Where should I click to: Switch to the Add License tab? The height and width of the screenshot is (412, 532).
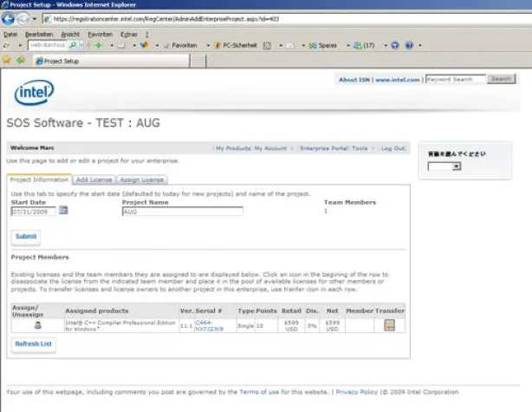[x=92, y=180]
